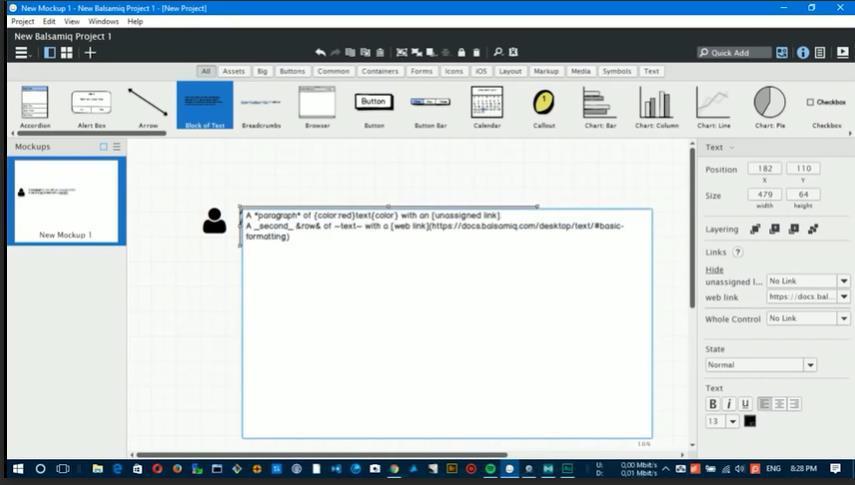Image resolution: width=855 pixels, height=485 pixels.
Task: Click the magnifier zoom icon in toolbar
Action: 498,52
